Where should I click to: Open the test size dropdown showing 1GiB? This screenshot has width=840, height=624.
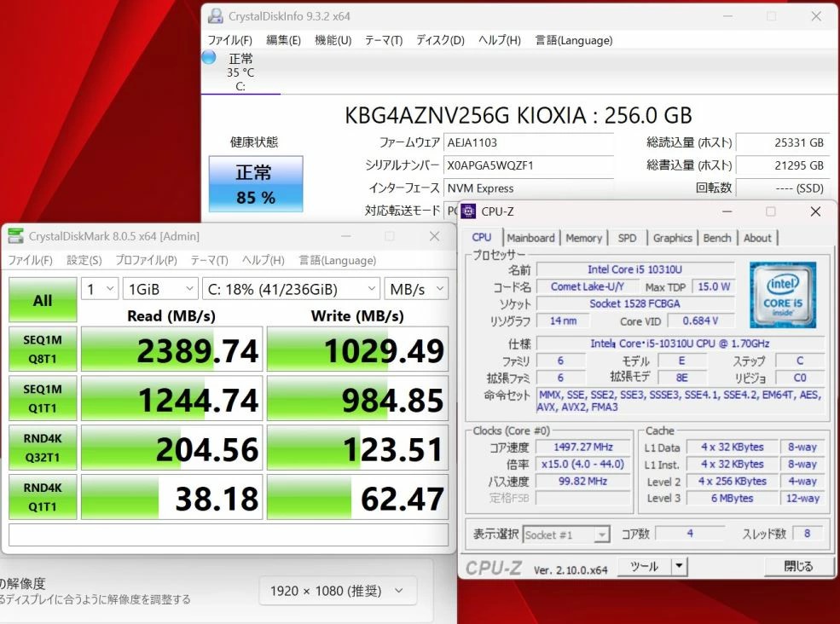(x=160, y=289)
